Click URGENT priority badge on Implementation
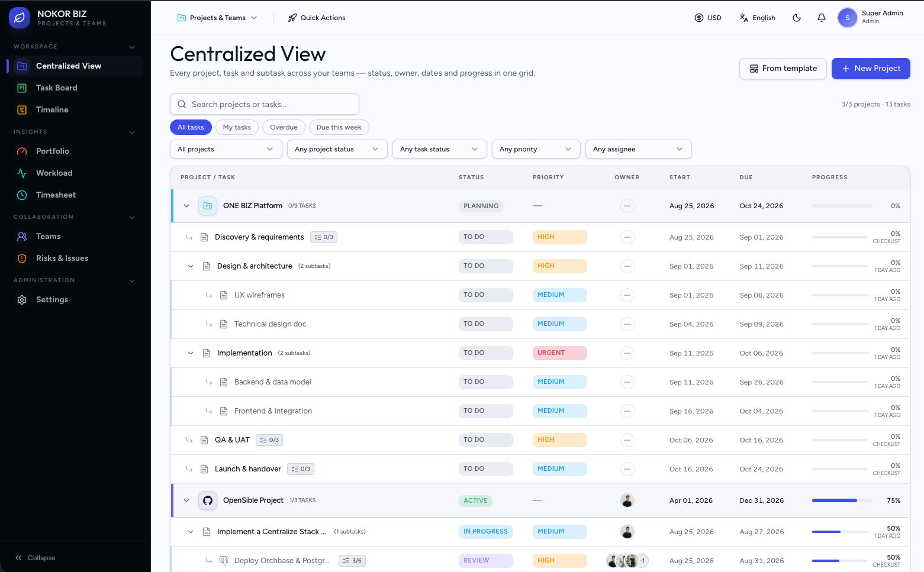 559,353
